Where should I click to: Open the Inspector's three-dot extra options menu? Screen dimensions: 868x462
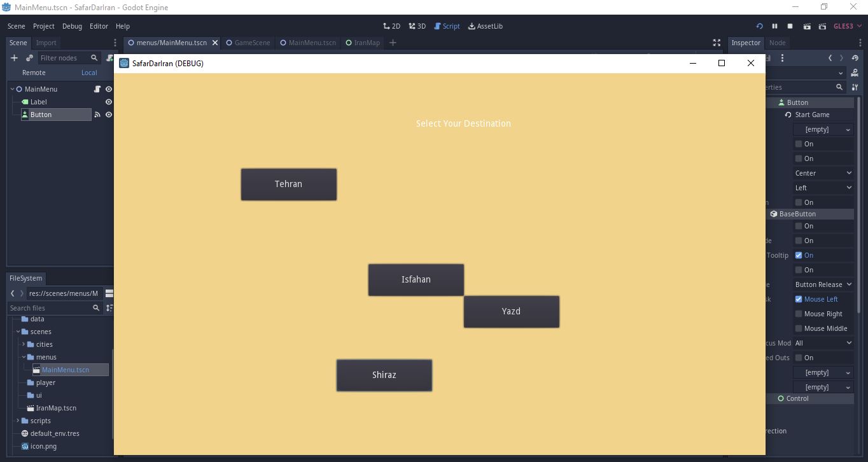click(x=782, y=58)
